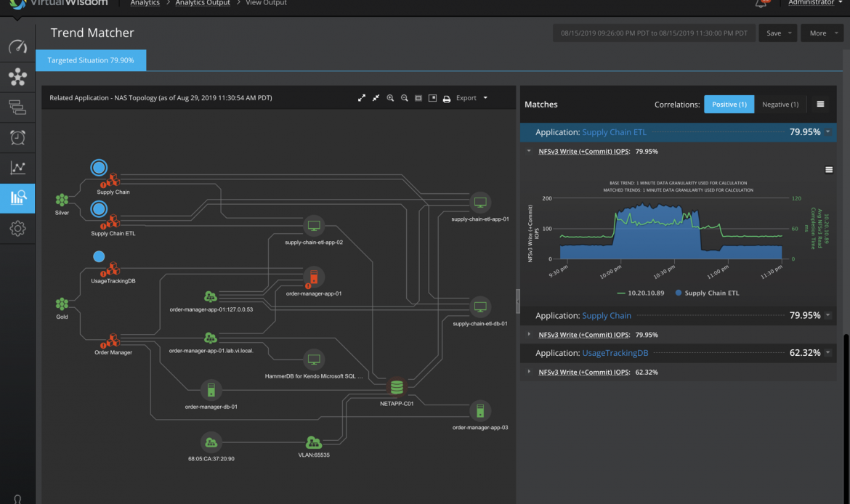Select the NETAPP-C01 storage node

point(396,387)
